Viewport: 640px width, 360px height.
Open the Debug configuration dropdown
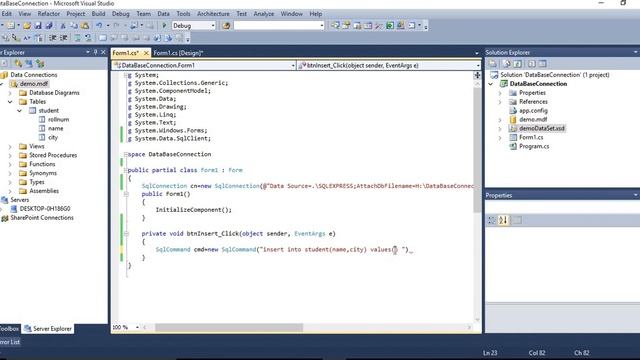212,26
